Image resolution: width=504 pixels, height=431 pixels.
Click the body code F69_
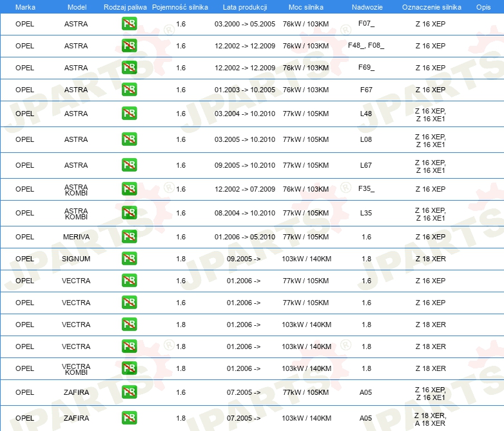coord(366,67)
